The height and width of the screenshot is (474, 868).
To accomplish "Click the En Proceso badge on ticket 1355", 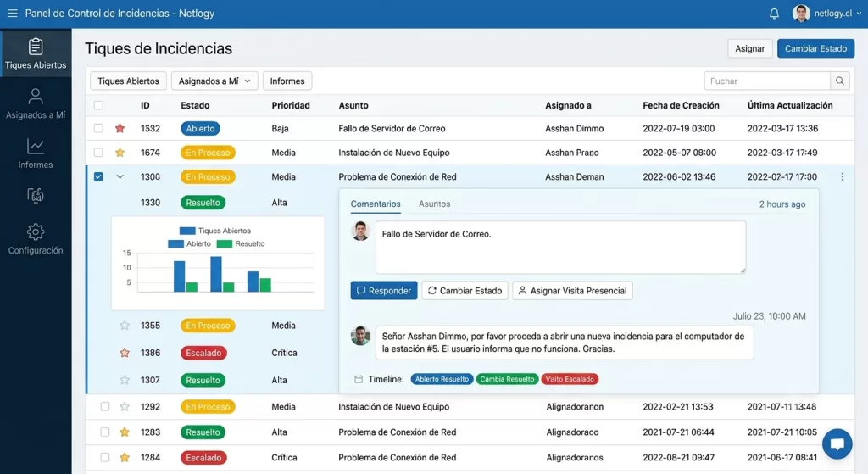I will 208,326.
